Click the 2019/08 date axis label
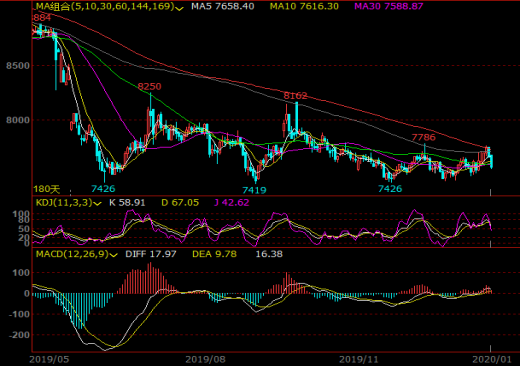 [x=205, y=359]
